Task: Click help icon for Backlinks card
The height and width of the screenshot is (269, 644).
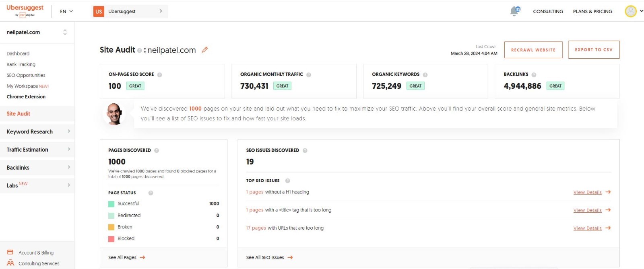Action: coord(534,75)
